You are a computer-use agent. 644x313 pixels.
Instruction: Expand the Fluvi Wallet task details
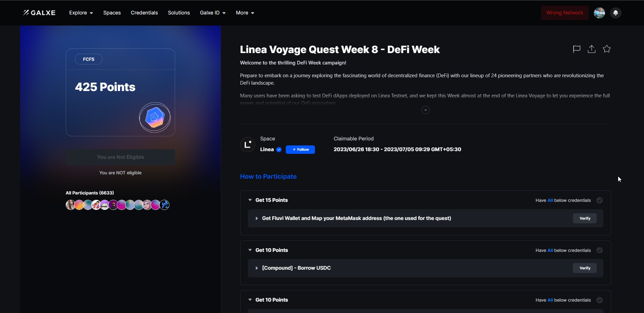click(x=257, y=218)
